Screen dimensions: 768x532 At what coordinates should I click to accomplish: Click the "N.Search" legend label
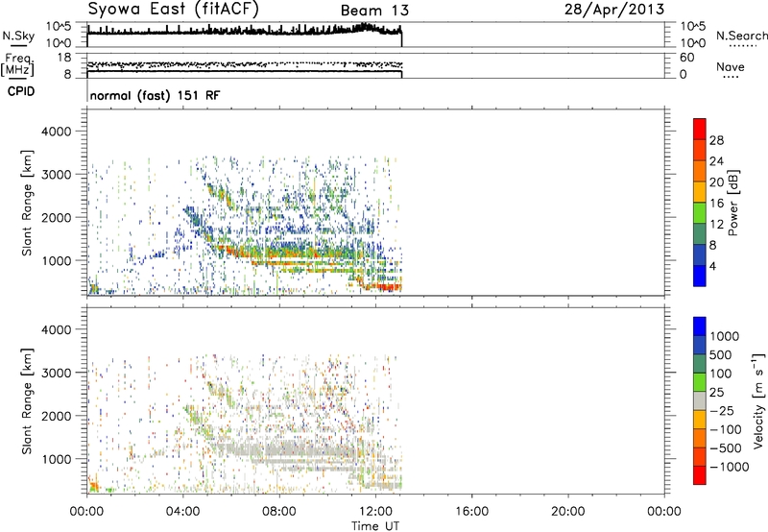pos(742,36)
